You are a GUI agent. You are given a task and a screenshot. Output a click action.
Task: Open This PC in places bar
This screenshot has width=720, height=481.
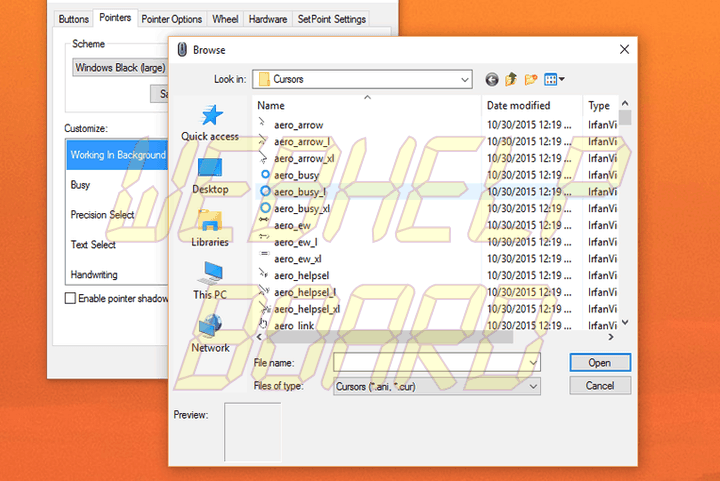[210, 281]
